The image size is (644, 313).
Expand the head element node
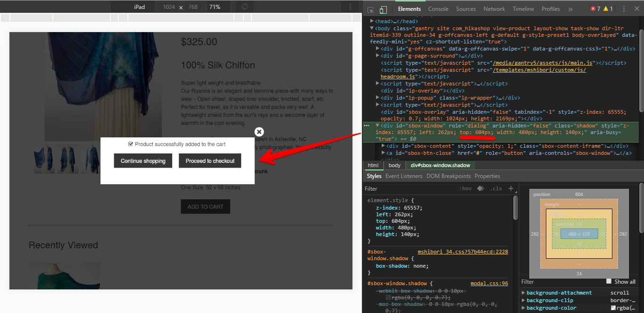pyautogui.click(x=372, y=21)
